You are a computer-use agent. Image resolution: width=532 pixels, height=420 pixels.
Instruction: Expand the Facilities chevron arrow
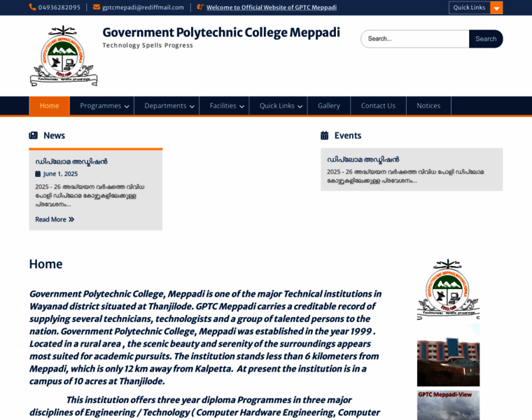[x=242, y=106]
